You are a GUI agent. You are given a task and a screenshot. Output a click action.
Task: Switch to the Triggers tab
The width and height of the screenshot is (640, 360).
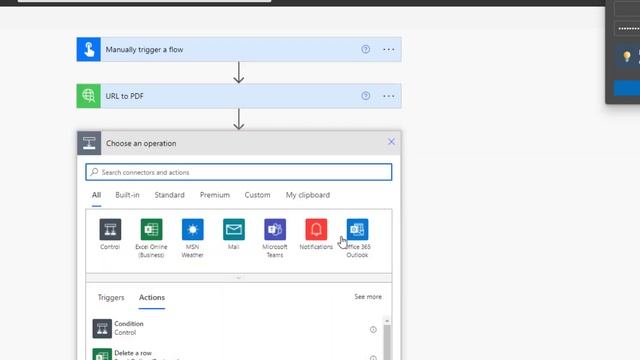111,298
